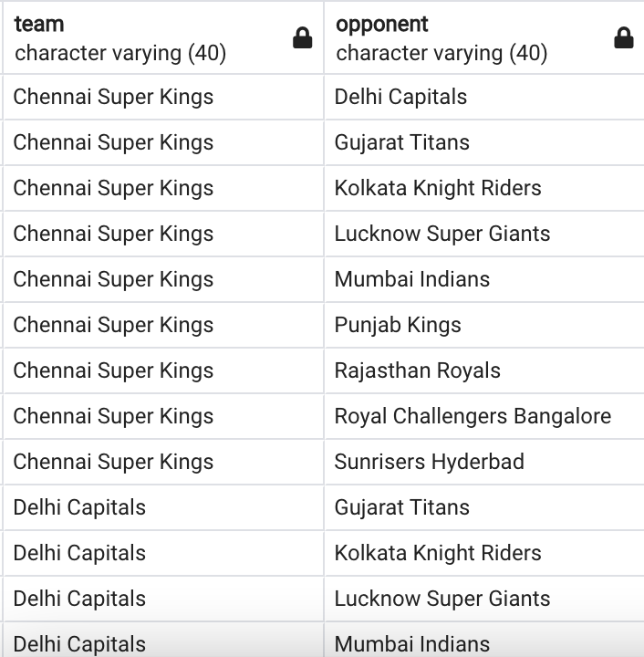Select the Chennai Super Kings cell beside Delhi Capitals
The image size is (644, 657).
click(163, 97)
